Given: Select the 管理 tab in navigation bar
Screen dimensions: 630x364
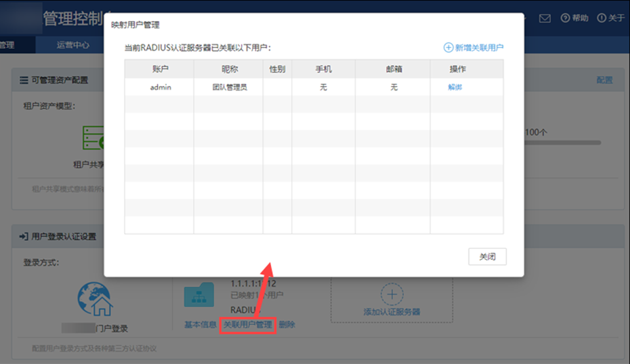Looking at the screenshot, I should [7, 45].
